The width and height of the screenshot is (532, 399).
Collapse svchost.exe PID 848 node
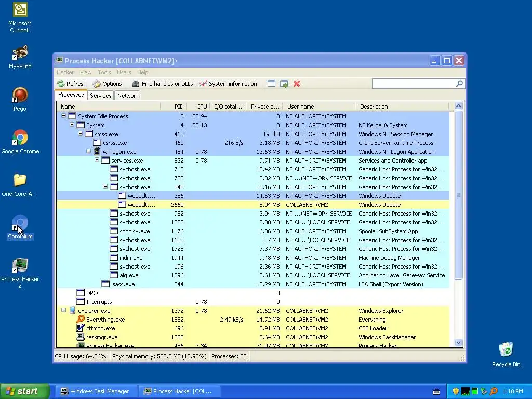click(105, 187)
